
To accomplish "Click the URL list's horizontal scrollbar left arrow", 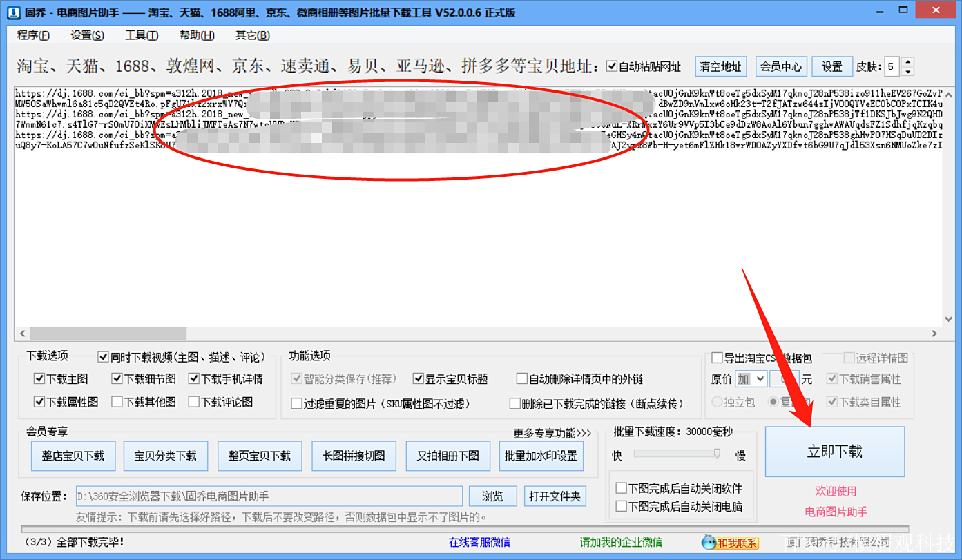I will point(22,333).
